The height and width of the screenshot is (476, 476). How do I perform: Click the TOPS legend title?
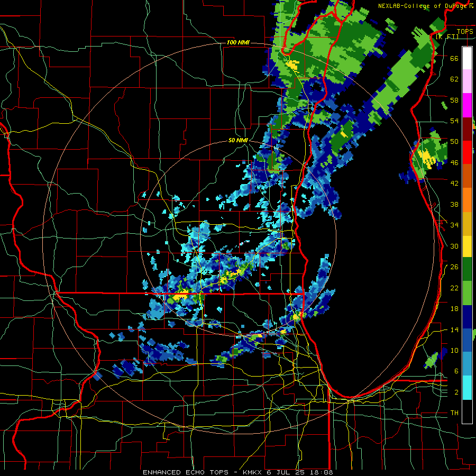tap(465, 32)
